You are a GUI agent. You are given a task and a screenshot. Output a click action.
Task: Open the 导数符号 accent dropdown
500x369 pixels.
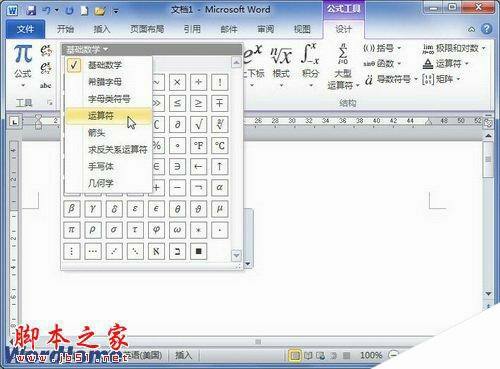point(391,79)
